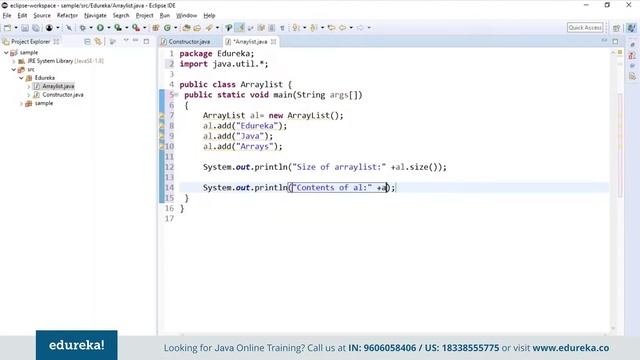Open Project Explorer view menu
Viewport: 640px width, 360px height.
point(126,41)
